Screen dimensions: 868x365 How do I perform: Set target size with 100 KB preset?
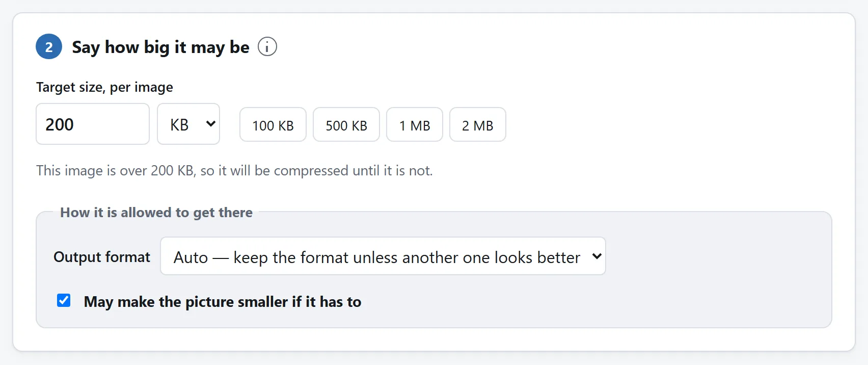[x=273, y=124]
